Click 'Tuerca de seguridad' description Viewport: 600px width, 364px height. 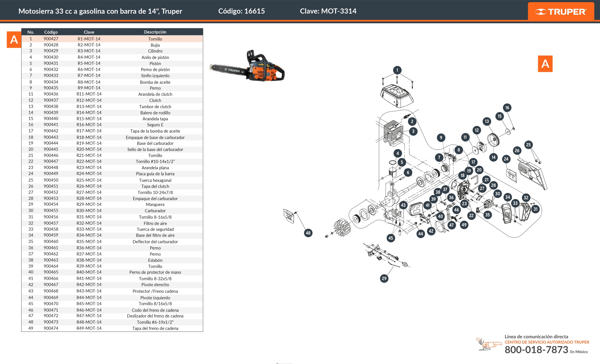click(x=155, y=229)
